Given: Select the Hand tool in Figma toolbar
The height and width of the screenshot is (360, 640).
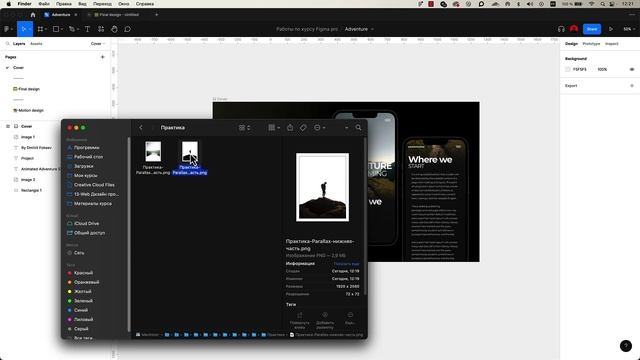Looking at the screenshot, I should point(114,29).
